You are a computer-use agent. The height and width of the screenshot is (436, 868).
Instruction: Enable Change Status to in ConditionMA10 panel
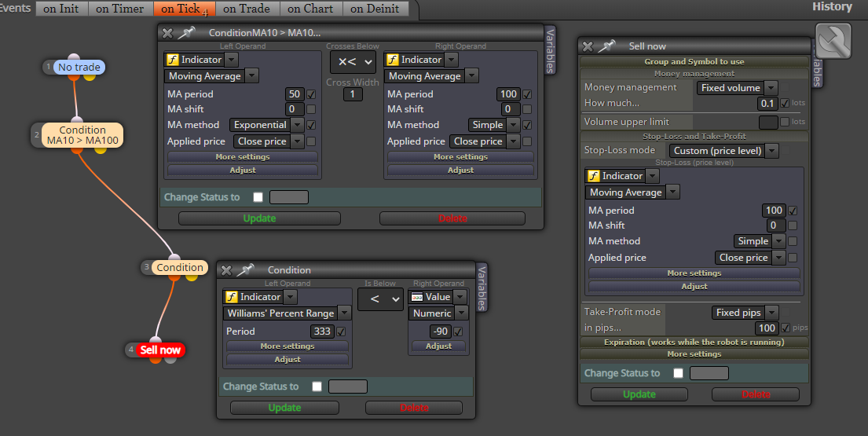[258, 197]
